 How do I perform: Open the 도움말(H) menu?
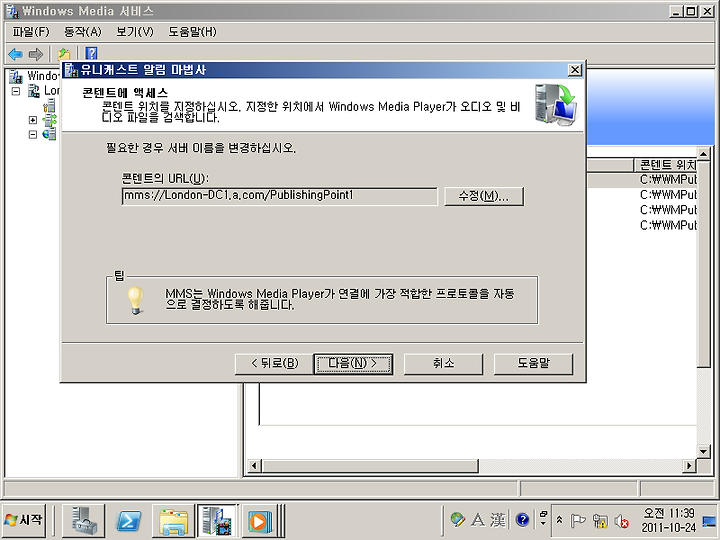[192, 32]
